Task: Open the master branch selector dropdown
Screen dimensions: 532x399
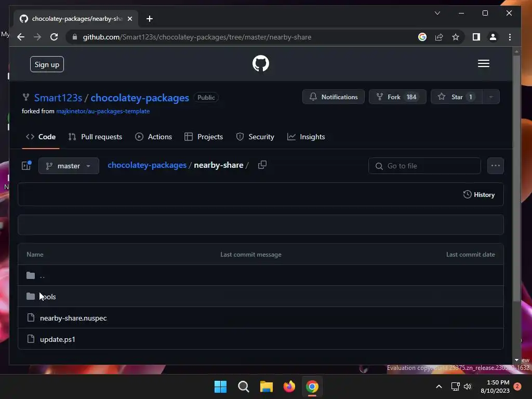Action: [x=69, y=166]
